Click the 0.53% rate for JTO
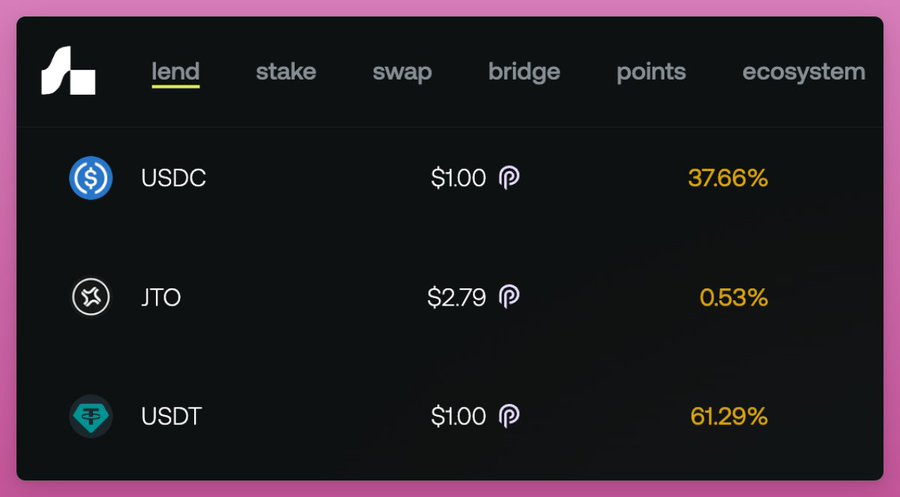The height and width of the screenshot is (497, 900). coord(733,297)
